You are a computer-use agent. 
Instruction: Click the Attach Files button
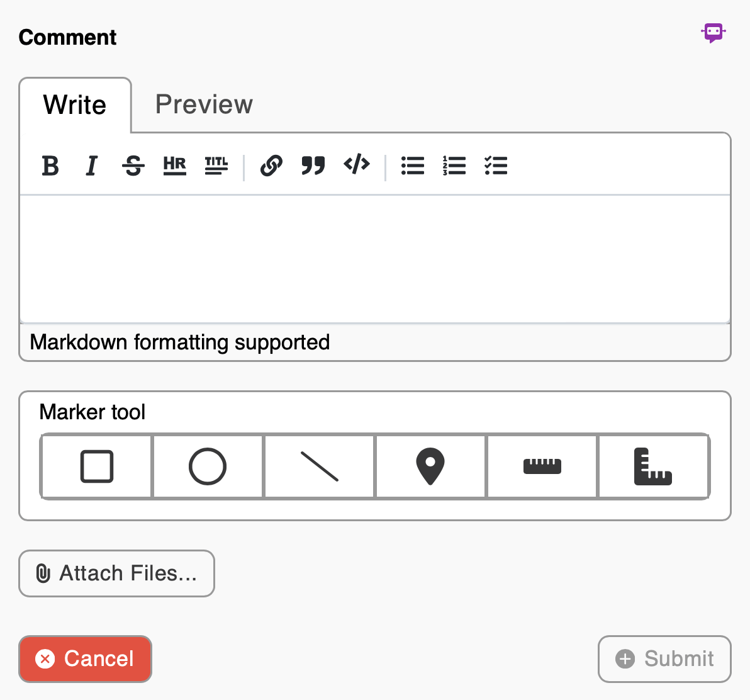(x=117, y=573)
